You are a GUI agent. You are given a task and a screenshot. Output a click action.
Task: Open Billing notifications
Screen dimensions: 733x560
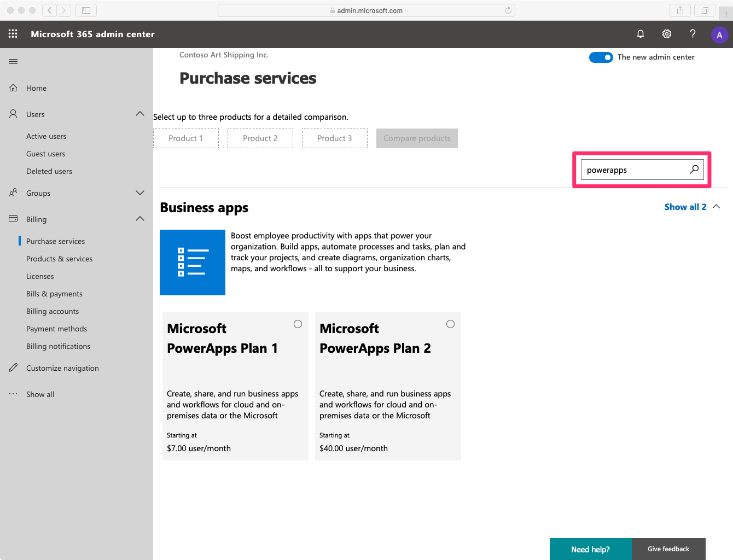pos(58,346)
